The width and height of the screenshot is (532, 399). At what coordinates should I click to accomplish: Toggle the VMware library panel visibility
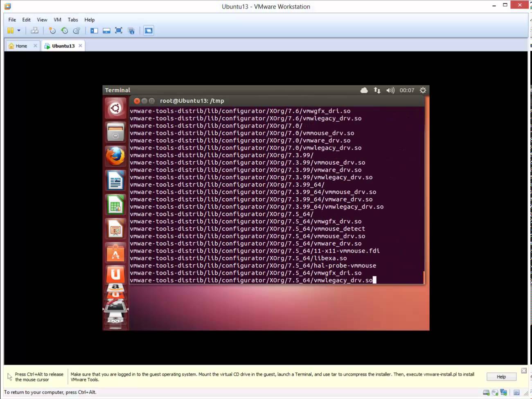click(94, 30)
